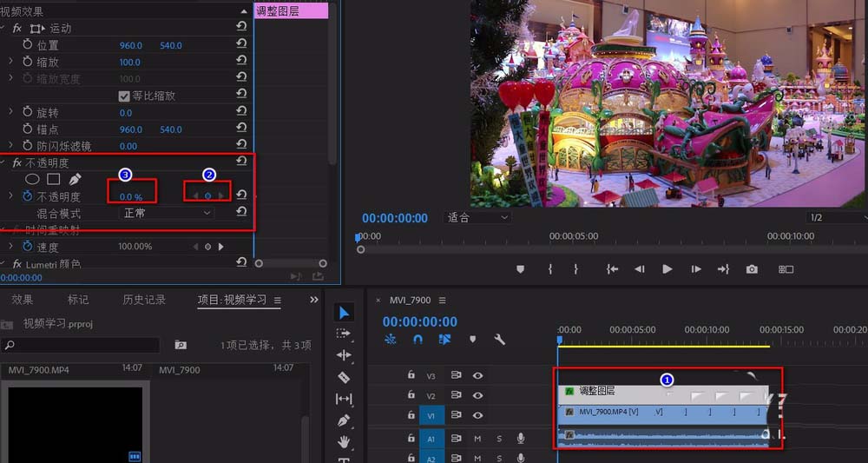This screenshot has height=463, width=868.
Task: Toggle 不透明度 animation stopwatch
Action: click(27, 196)
